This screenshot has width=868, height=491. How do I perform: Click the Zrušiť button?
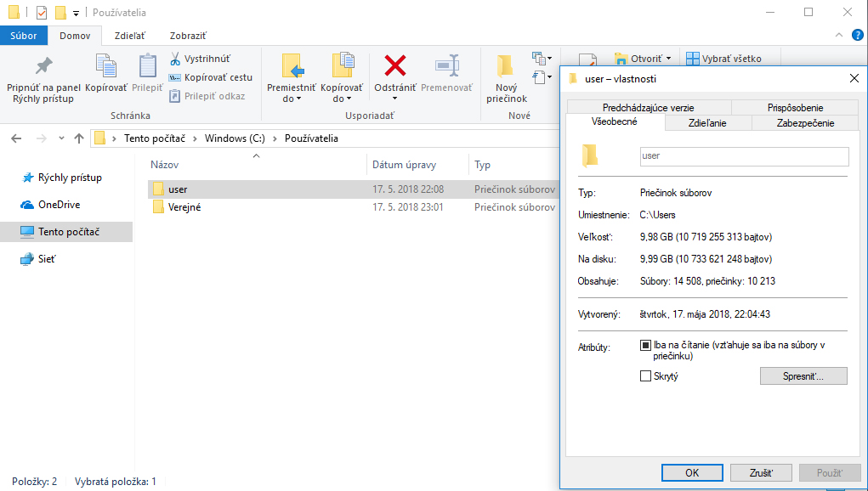point(761,473)
